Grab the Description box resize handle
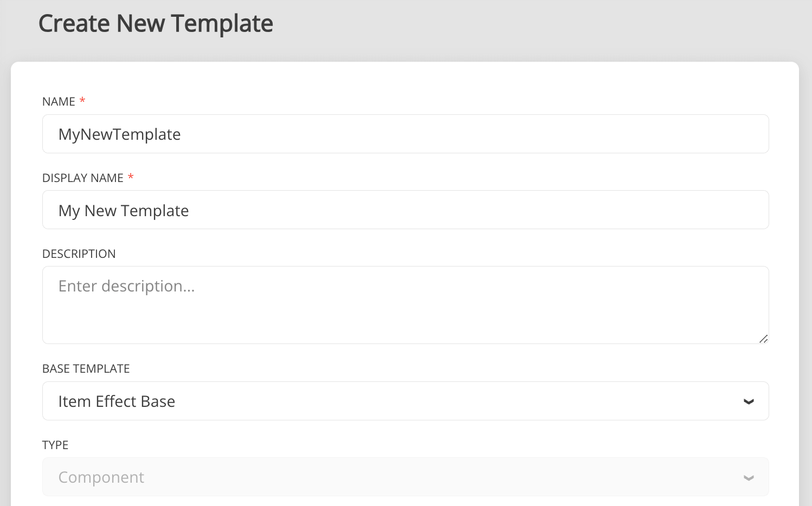Image resolution: width=812 pixels, height=506 pixels. click(763, 339)
